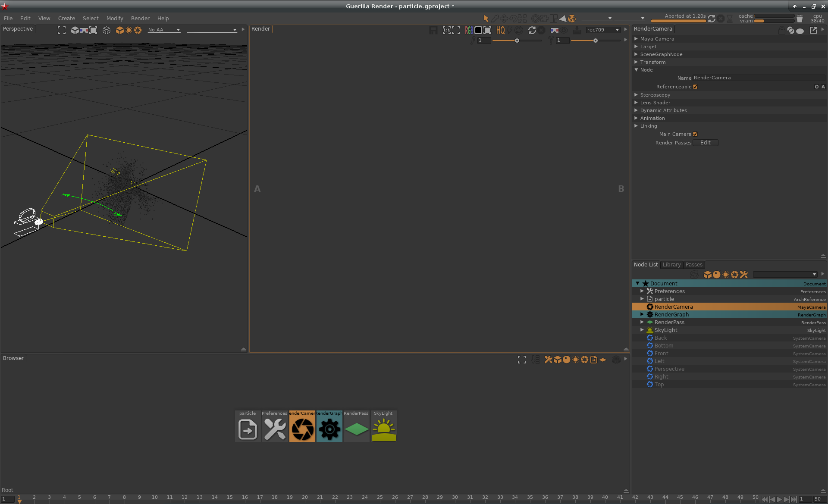Click the Render Passes Edit button

click(705, 143)
